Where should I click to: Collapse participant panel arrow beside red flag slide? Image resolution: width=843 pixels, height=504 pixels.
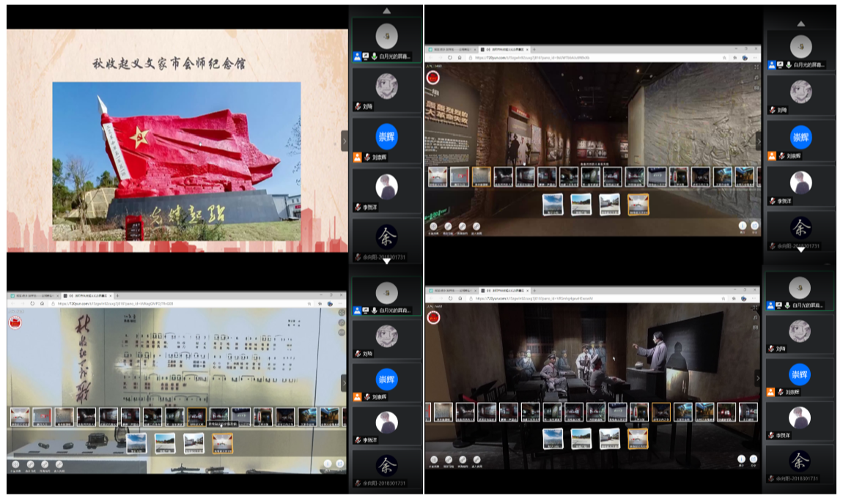pyautogui.click(x=345, y=141)
